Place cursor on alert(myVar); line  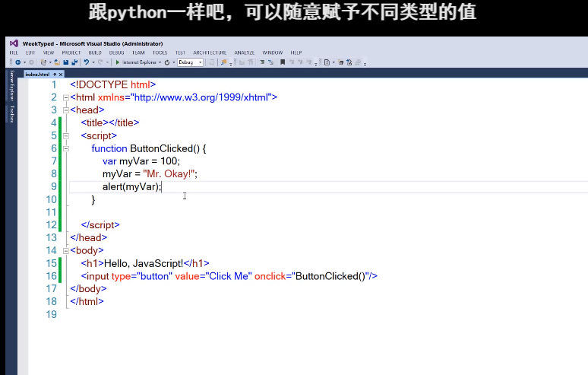[x=131, y=186]
